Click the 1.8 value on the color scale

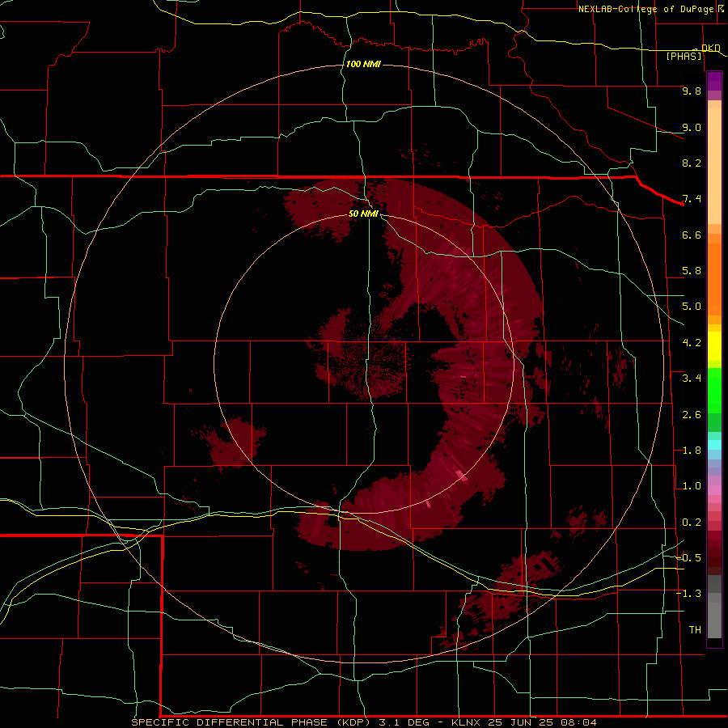pyautogui.click(x=692, y=451)
